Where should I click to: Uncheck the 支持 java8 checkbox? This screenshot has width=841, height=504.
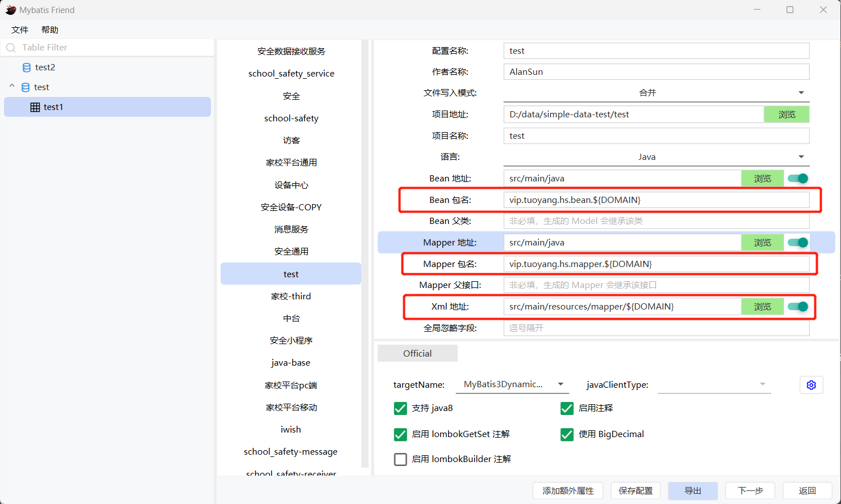400,408
